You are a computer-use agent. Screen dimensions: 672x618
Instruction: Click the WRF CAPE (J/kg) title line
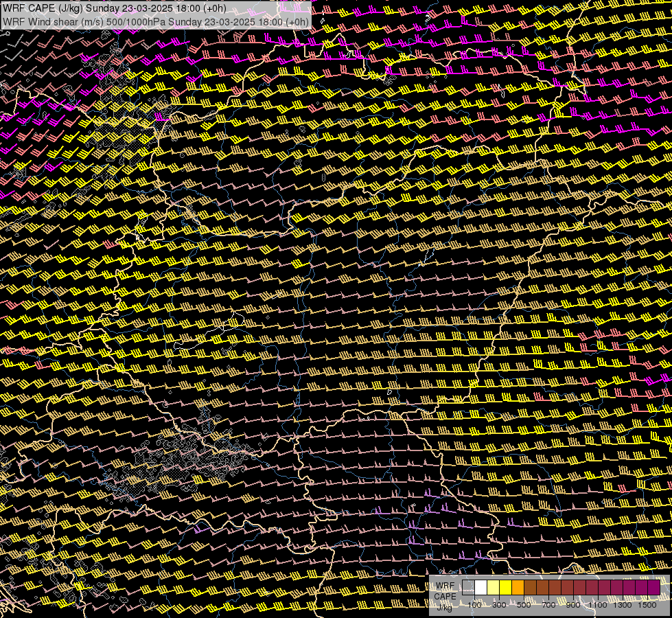[x=115, y=8]
